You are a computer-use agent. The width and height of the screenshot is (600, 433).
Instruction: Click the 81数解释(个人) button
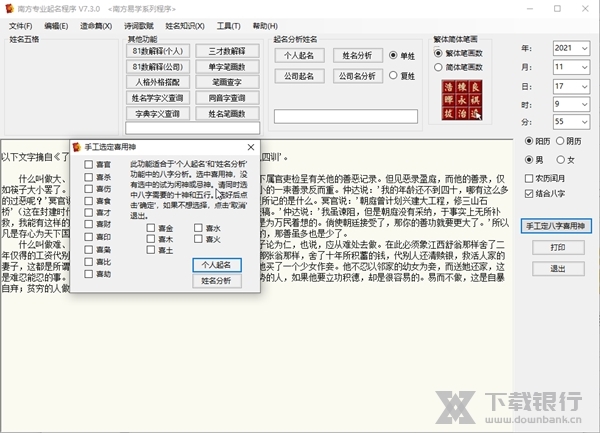click(158, 51)
